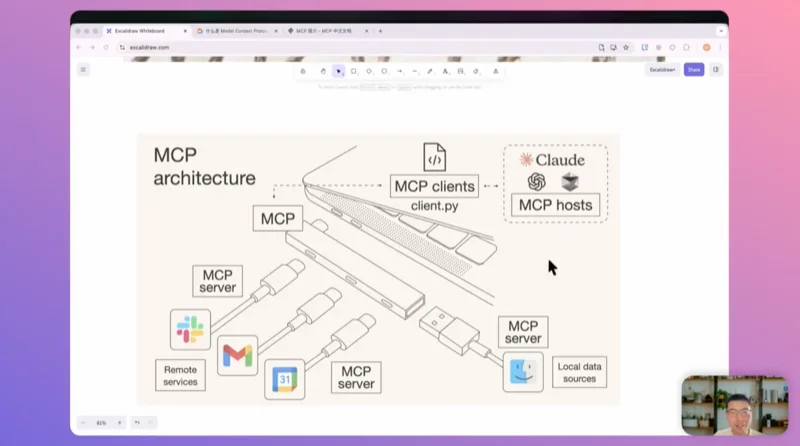
Task: Toggle the library sidebar panel icon
Action: [716, 70]
